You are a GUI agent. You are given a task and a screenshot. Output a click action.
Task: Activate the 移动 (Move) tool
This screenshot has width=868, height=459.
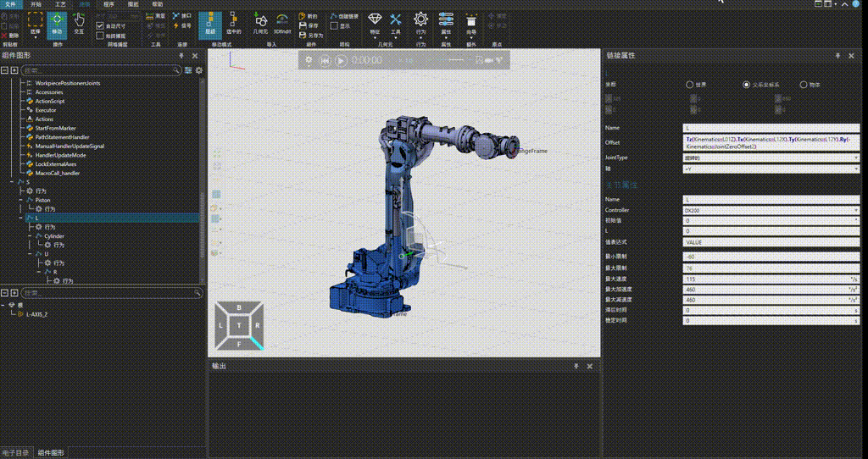57,24
